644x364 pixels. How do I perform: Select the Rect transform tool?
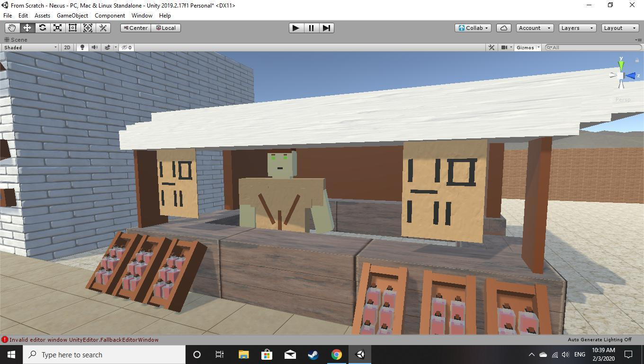tap(72, 28)
